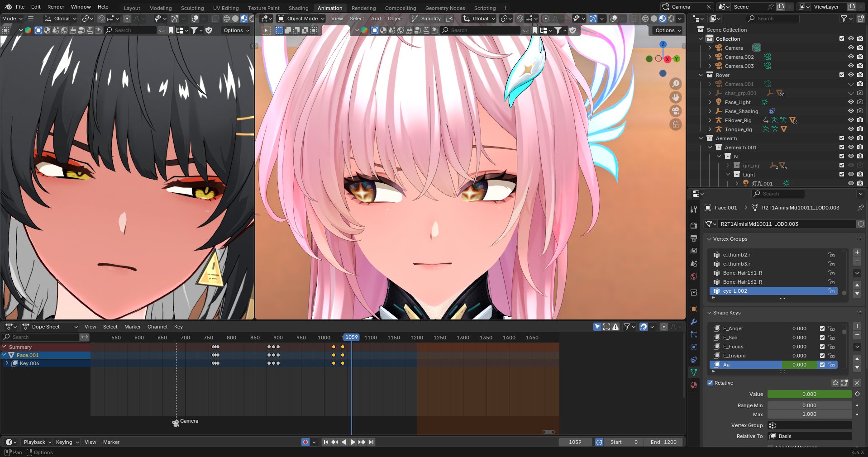This screenshot has width=868, height=457.
Task: Open the Dope Sheet mode dropdown
Action: pyautogui.click(x=50, y=327)
